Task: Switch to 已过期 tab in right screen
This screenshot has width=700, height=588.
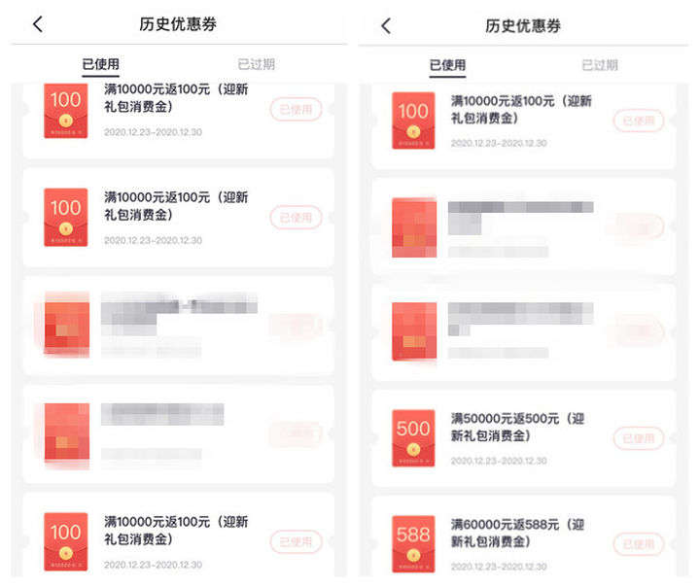Action: click(600, 65)
